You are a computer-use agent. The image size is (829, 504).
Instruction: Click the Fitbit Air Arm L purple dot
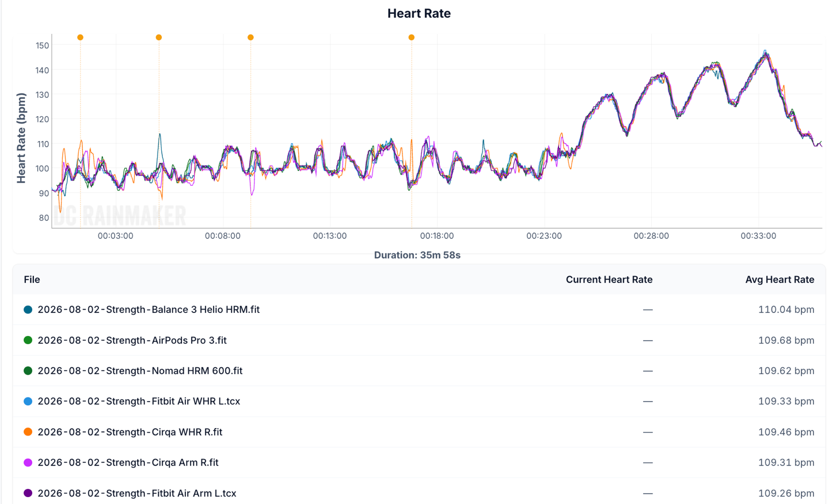click(28, 493)
